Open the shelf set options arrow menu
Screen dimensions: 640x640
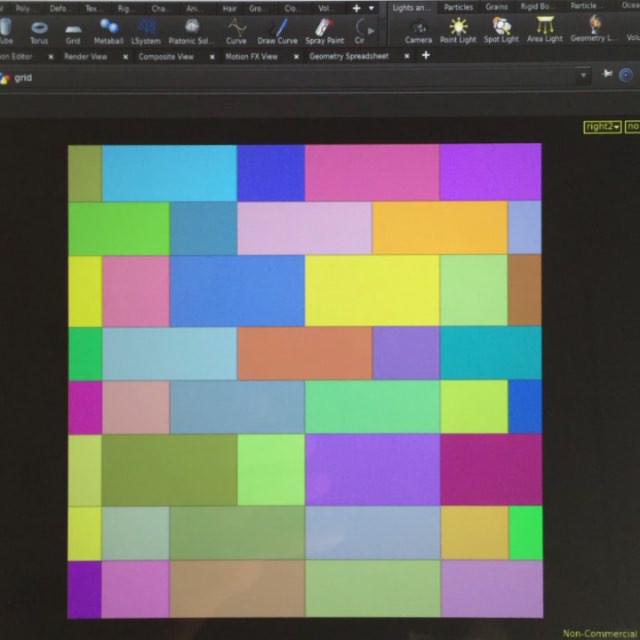[372, 7]
